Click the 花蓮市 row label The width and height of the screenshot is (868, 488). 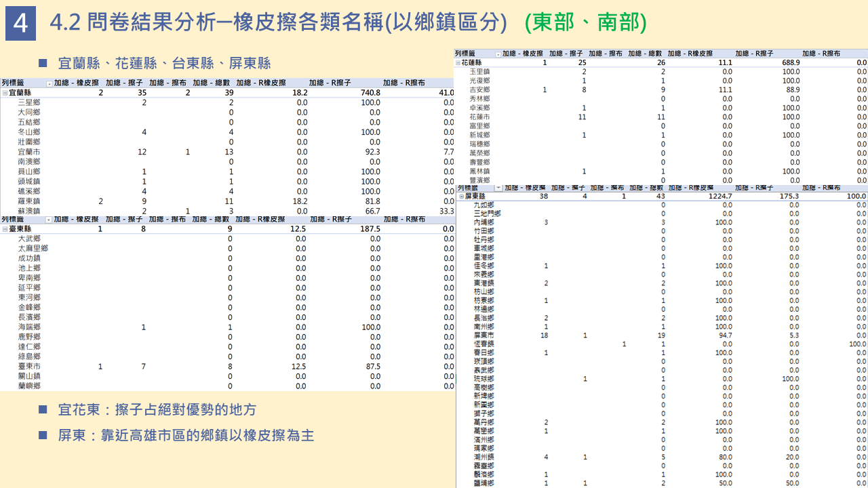479,117
